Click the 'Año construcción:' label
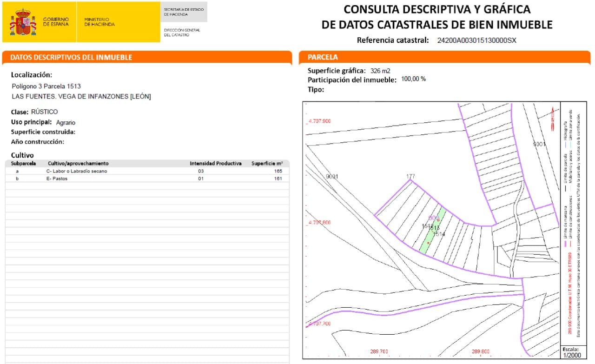Image resolution: width=595 pixels, height=364 pixels. click(38, 142)
